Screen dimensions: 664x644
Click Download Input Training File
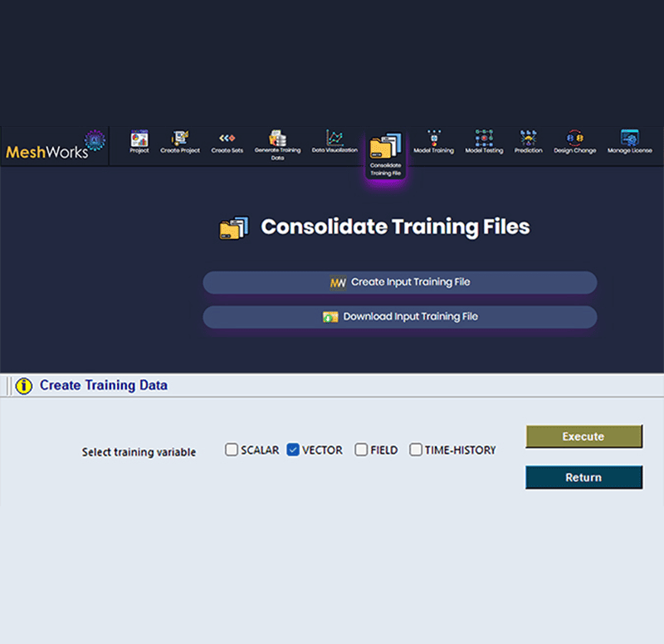(399, 317)
